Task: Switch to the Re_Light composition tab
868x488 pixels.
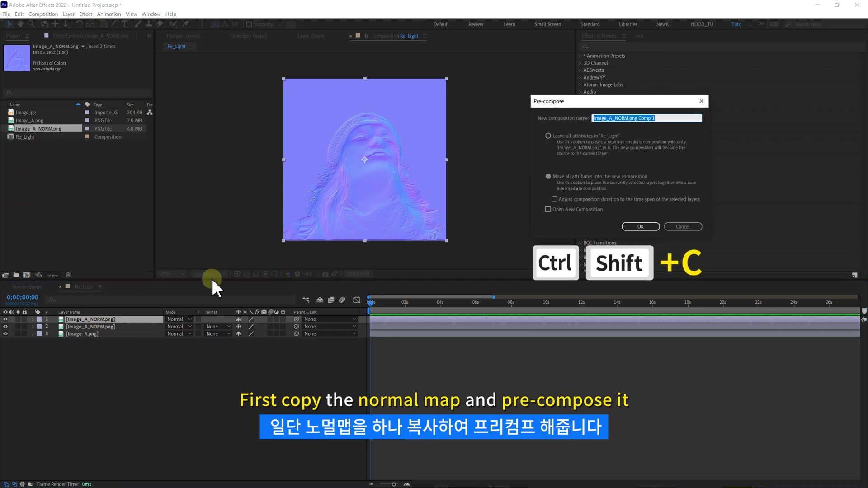Action: (176, 46)
